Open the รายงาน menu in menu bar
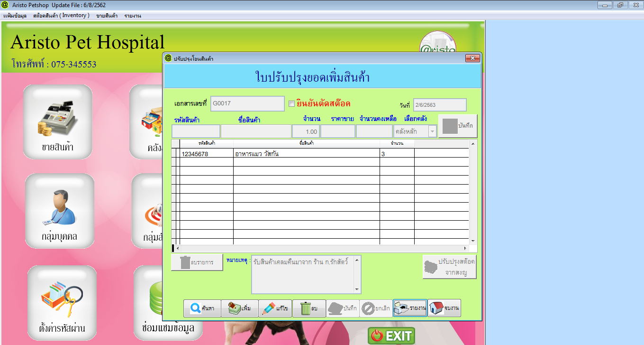 [x=133, y=16]
